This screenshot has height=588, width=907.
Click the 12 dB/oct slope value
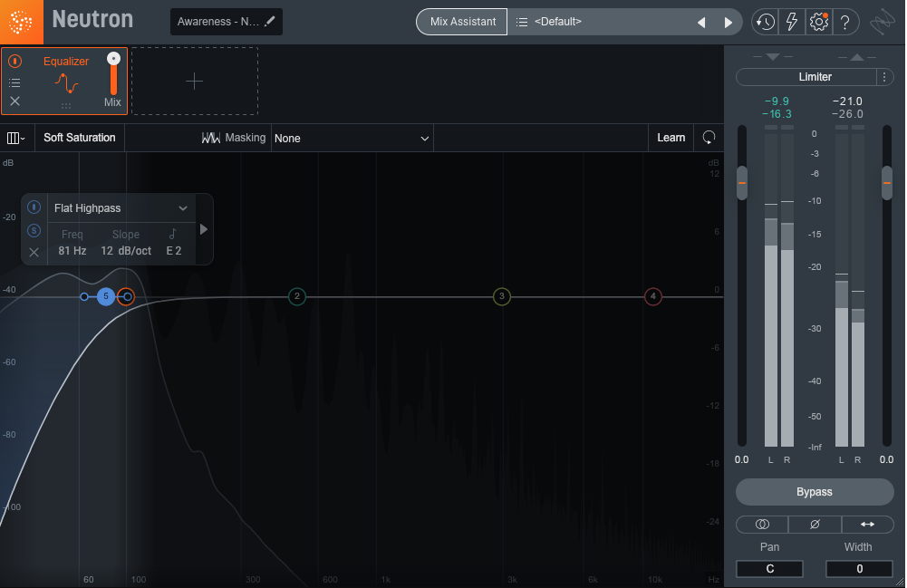[126, 250]
